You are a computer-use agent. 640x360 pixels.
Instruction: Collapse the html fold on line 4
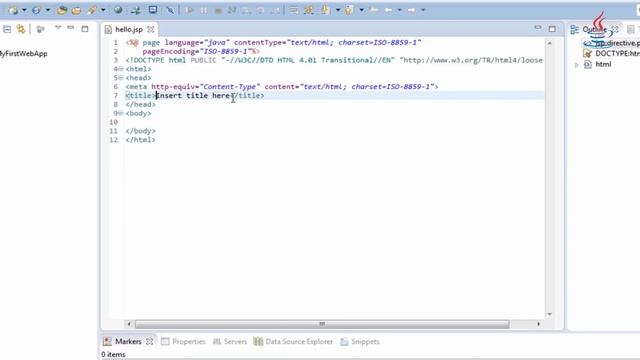[x=121, y=69]
